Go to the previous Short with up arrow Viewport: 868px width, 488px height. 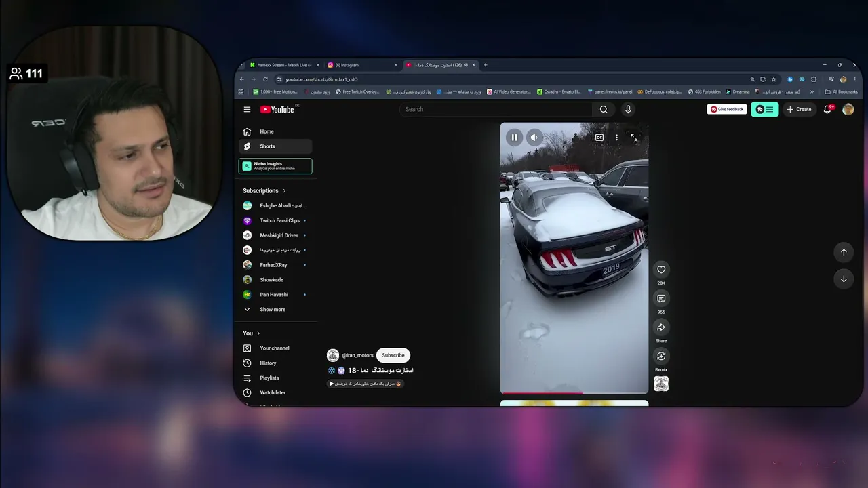pyautogui.click(x=844, y=252)
